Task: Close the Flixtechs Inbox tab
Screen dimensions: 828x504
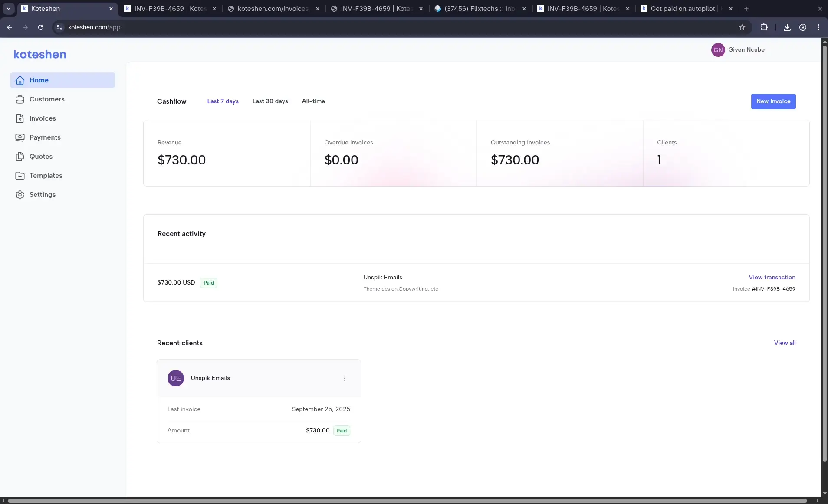Action: point(524,9)
